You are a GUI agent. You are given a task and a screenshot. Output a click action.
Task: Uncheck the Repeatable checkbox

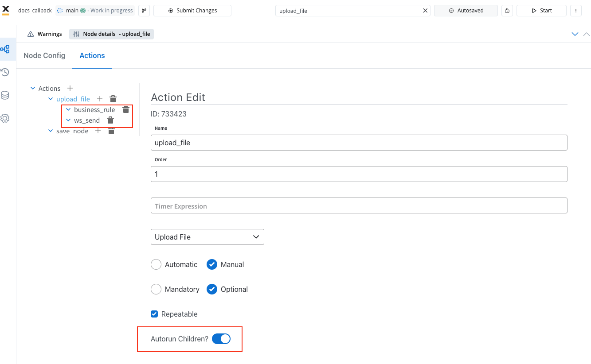click(x=154, y=314)
